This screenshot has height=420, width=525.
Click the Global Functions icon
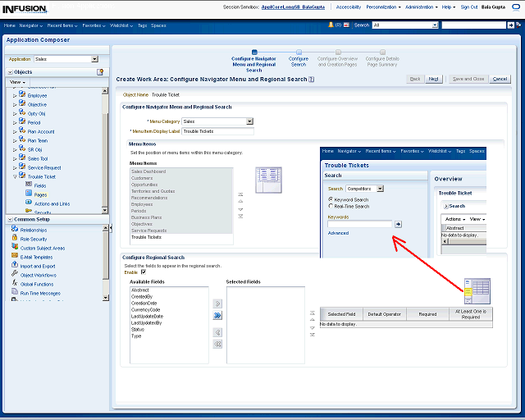15,284
